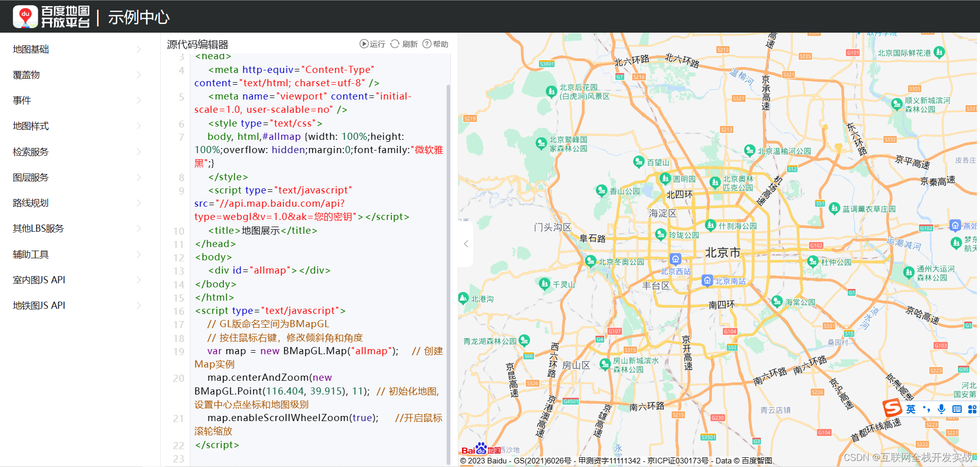Click the Sogou input method S icon
Image resolution: width=980 pixels, height=467 pixels.
[x=893, y=408]
